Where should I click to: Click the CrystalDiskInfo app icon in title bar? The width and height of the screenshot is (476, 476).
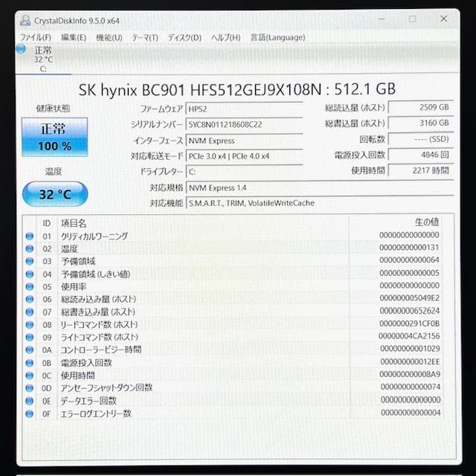click(x=25, y=21)
